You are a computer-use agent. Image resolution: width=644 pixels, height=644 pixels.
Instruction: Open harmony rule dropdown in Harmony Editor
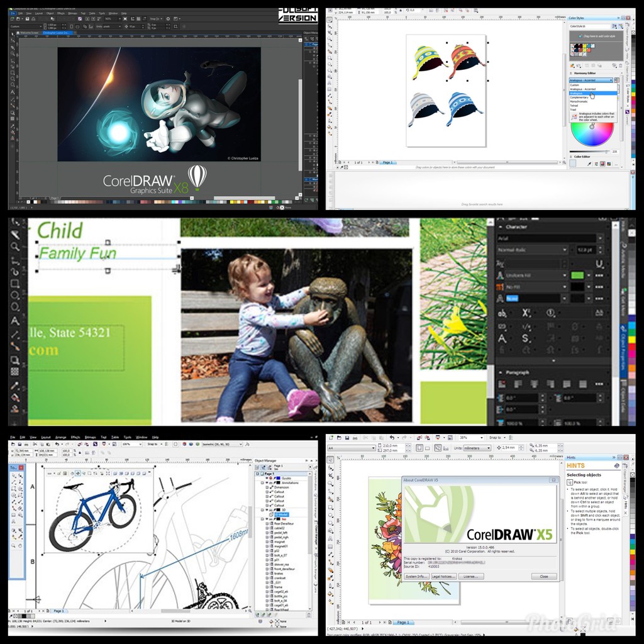pos(591,80)
